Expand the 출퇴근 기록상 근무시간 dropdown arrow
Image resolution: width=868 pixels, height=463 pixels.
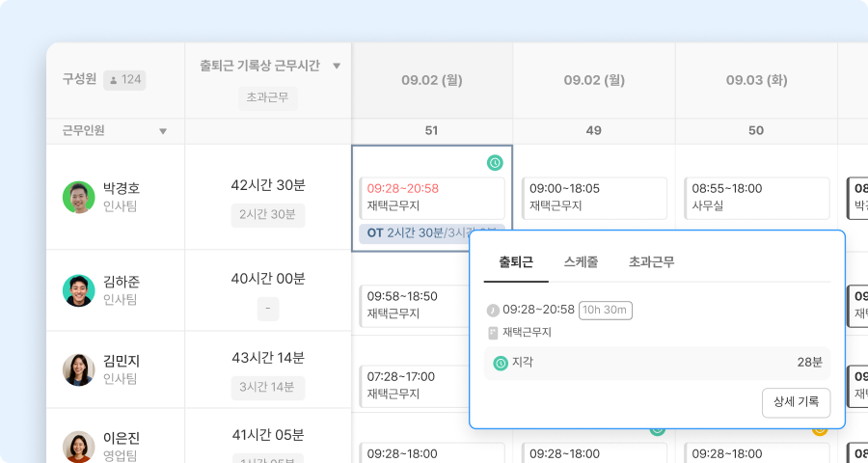pyautogui.click(x=336, y=66)
